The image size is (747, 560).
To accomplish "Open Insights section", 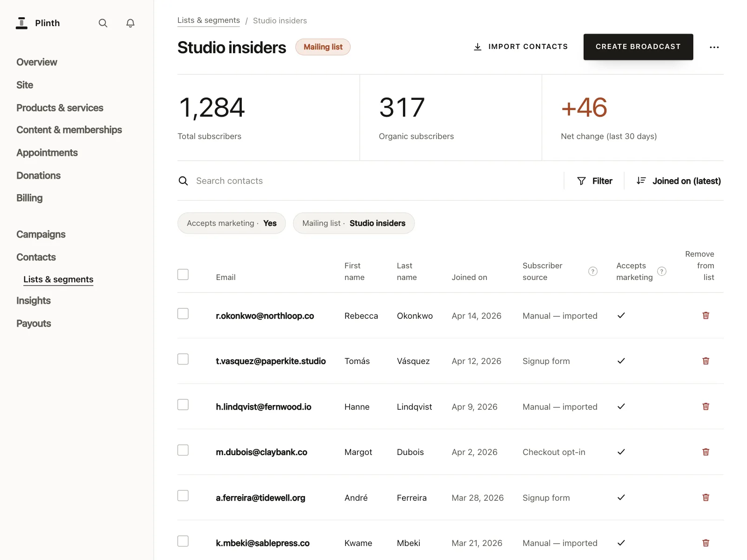I will tap(34, 301).
